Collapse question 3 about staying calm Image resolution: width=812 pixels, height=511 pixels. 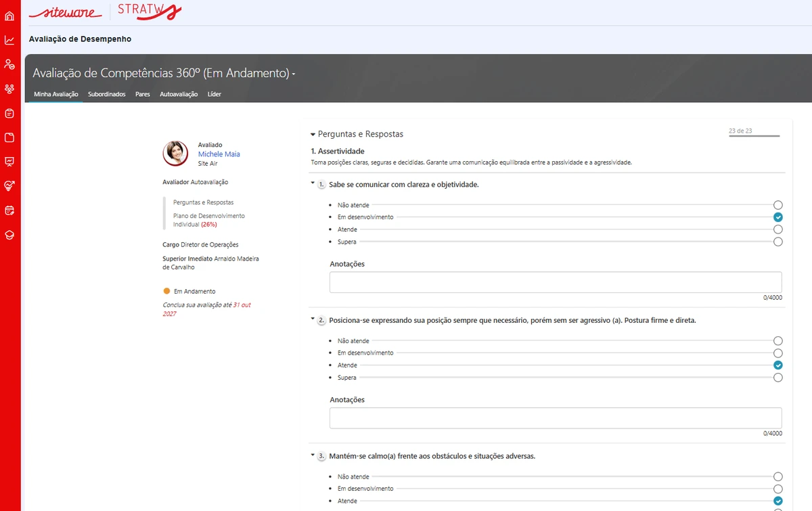(x=313, y=455)
